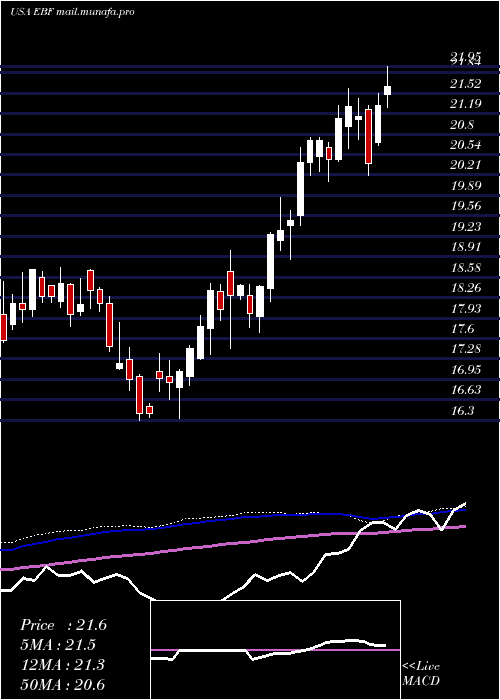Click the 20.21 price axis label
This screenshot has width=500, height=700.
466,165
